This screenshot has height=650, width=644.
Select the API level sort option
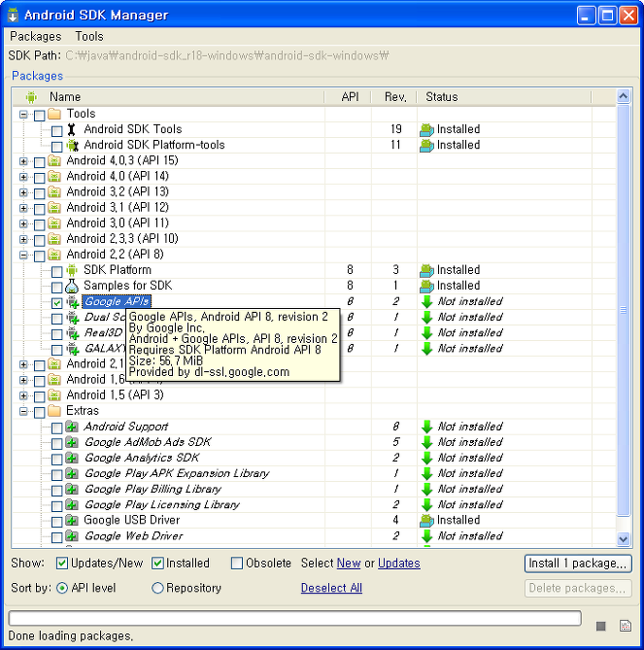(62, 588)
